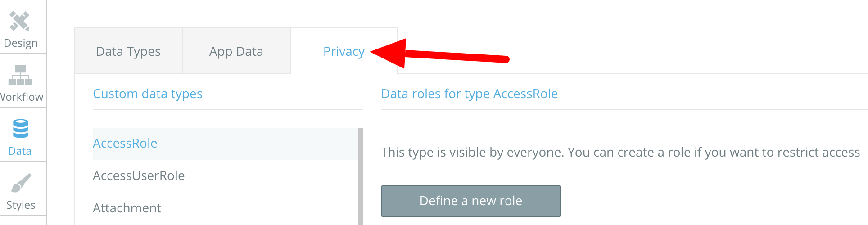Screen dimensions: 868x225
Task: Click 'Data roles for type AccessRole' heading
Action: [469, 94]
